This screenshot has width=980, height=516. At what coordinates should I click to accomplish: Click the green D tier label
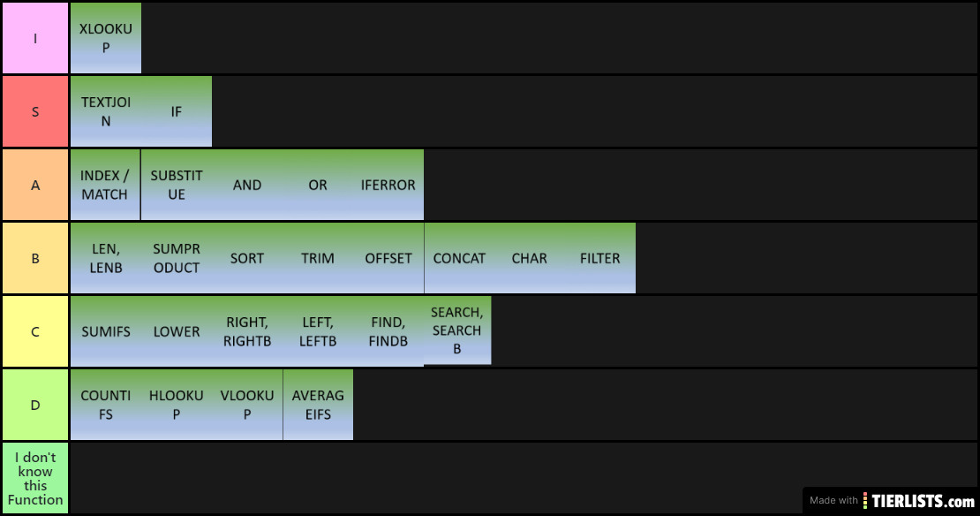pos(35,405)
